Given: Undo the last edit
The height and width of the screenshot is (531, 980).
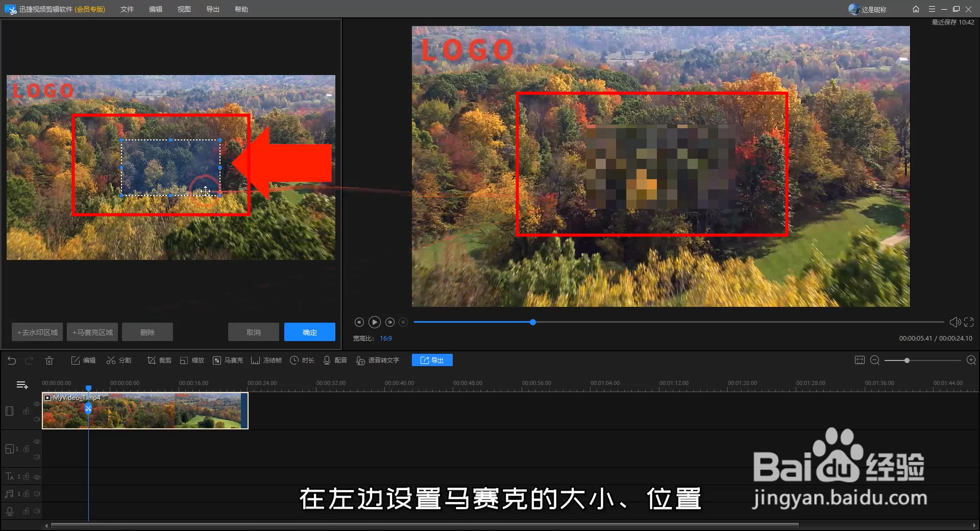Looking at the screenshot, I should 12,360.
